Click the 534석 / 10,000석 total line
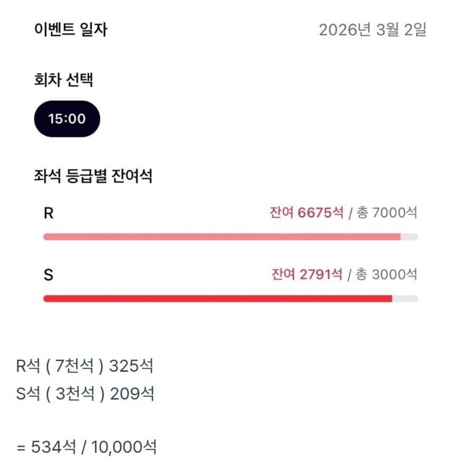Image resolution: width=450 pixels, height=476 pixels. pos(87,447)
